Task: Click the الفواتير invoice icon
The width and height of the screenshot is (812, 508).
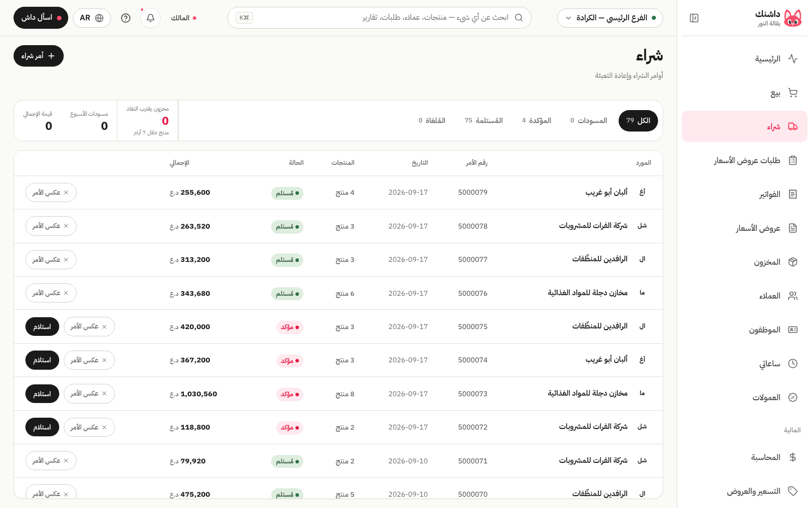Action: click(x=793, y=194)
